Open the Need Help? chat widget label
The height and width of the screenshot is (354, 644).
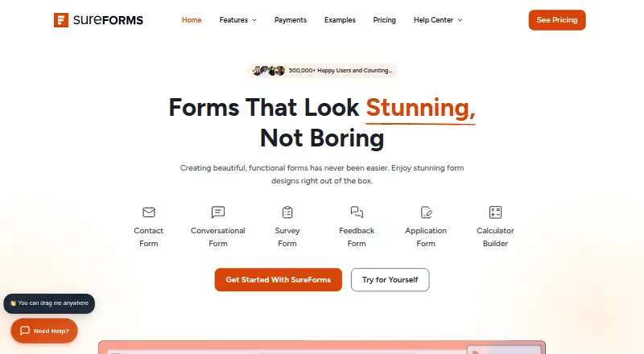[x=52, y=331]
